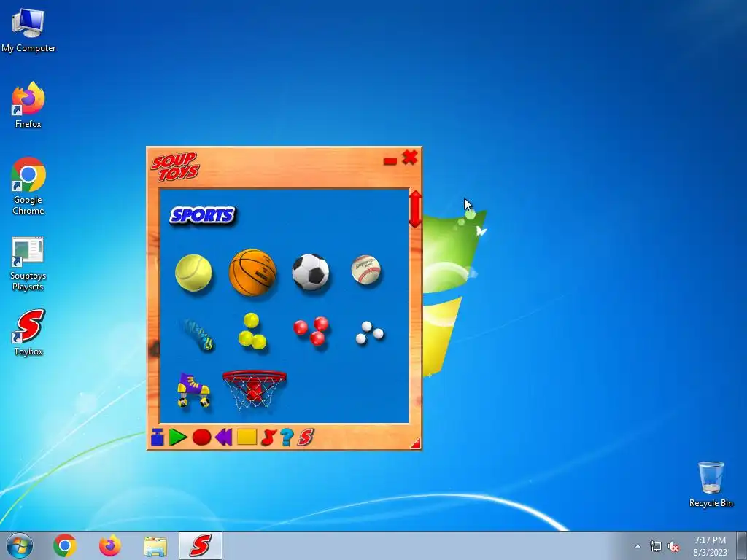Show hidden system tray icons
Viewport: 747px width, 560px height.
[x=638, y=546]
